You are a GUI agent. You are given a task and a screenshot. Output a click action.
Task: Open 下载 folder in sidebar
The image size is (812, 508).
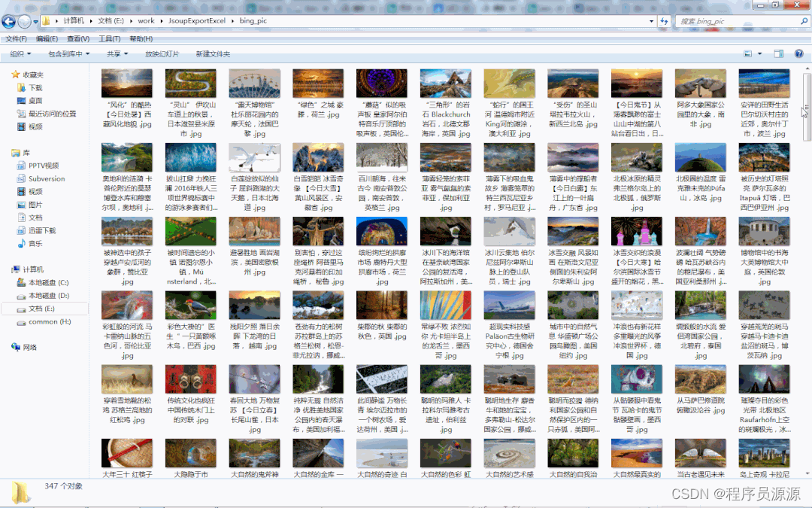29,87
